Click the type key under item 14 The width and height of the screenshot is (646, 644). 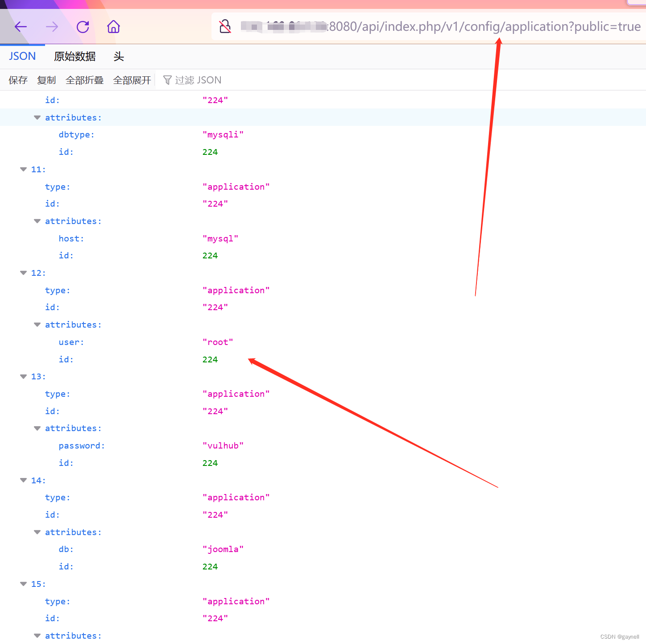tap(58, 497)
